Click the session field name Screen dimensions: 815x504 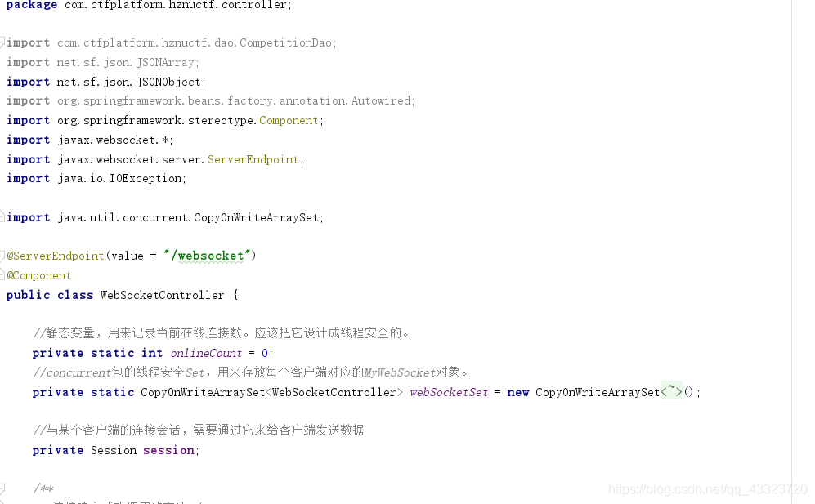point(168,450)
